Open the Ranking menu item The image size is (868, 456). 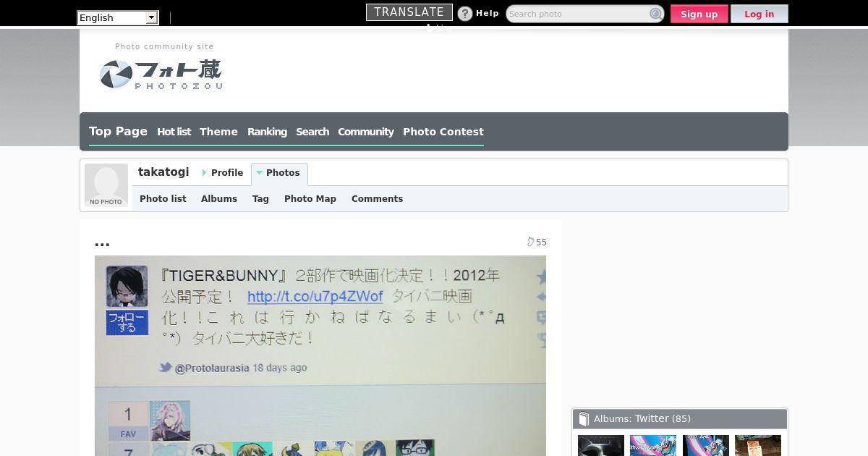(267, 132)
